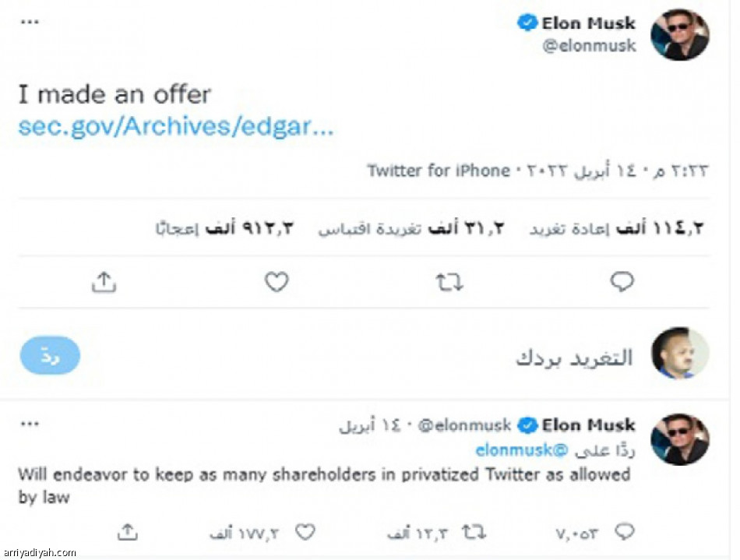The image size is (740, 560).
Task: Expand options on the verified reply checkmark badge
Action: (x=529, y=425)
